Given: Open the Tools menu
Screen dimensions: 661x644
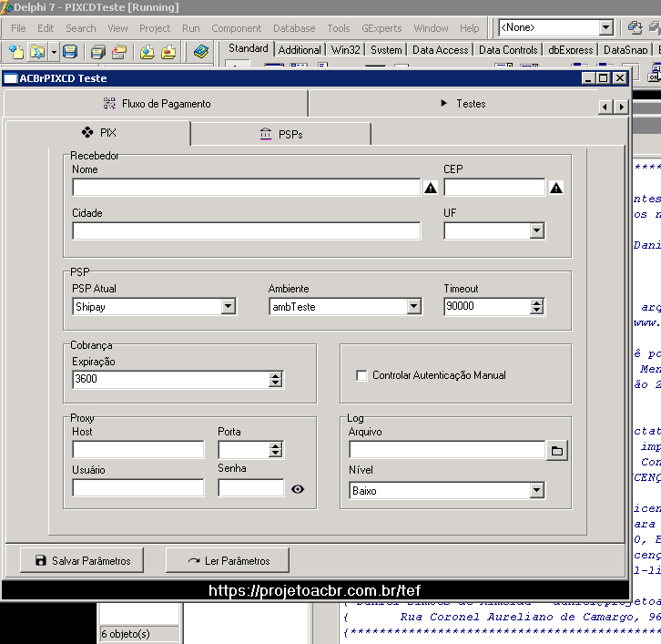Looking at the screenshot, I should coord(339,28).
